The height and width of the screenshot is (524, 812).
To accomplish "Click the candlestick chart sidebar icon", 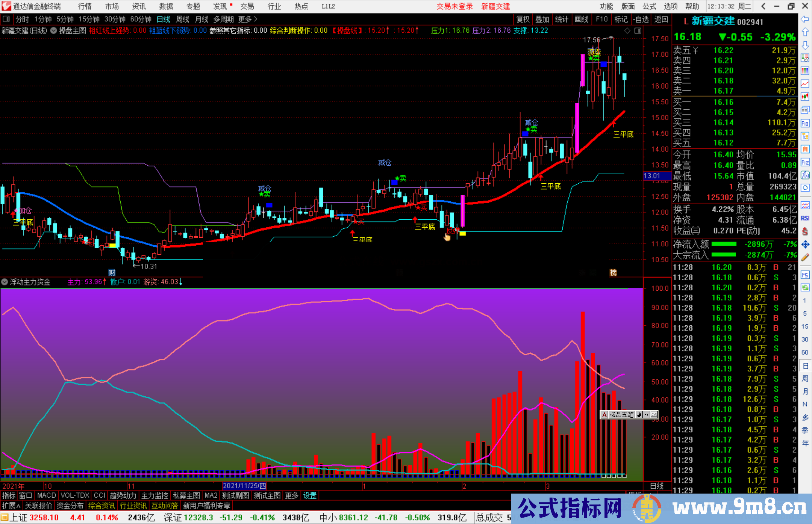I will [x=805, y=97].
